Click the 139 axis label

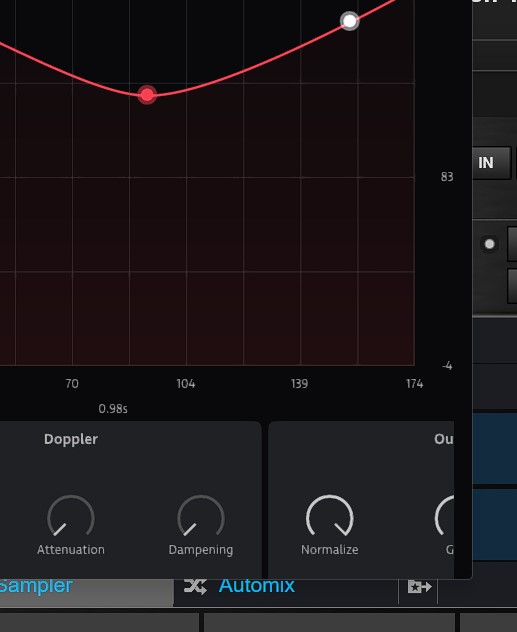coord(299,384)
